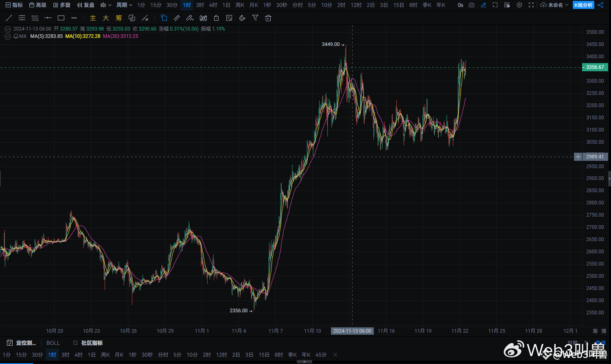
Task: Close the bottom interval bar with X
Action: tap(335, 355)
